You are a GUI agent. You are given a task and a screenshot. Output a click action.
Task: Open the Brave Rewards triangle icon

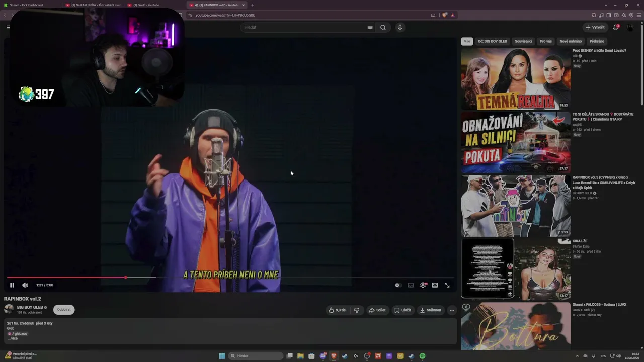coord(452,15)
